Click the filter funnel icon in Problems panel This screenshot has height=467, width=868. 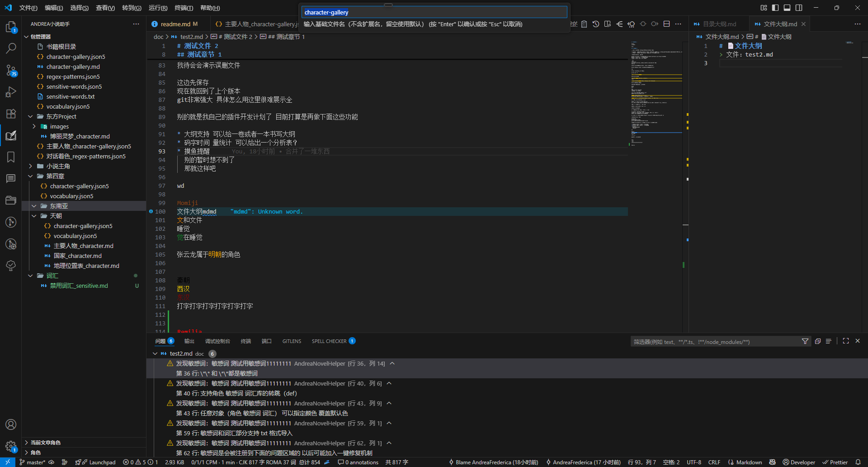[805, 342]
